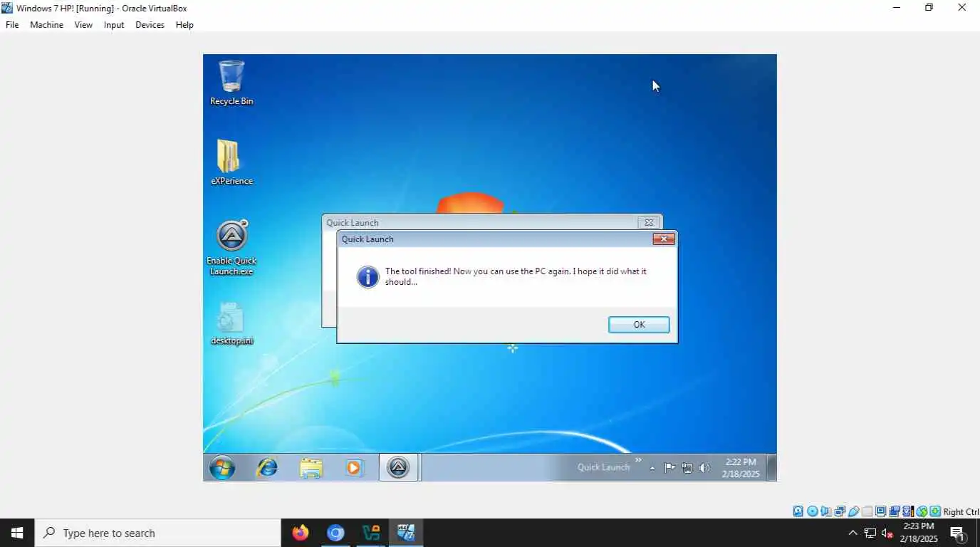
Task: Click the VirtualBox optical disk indicator
Action: (x=813, y=511)
